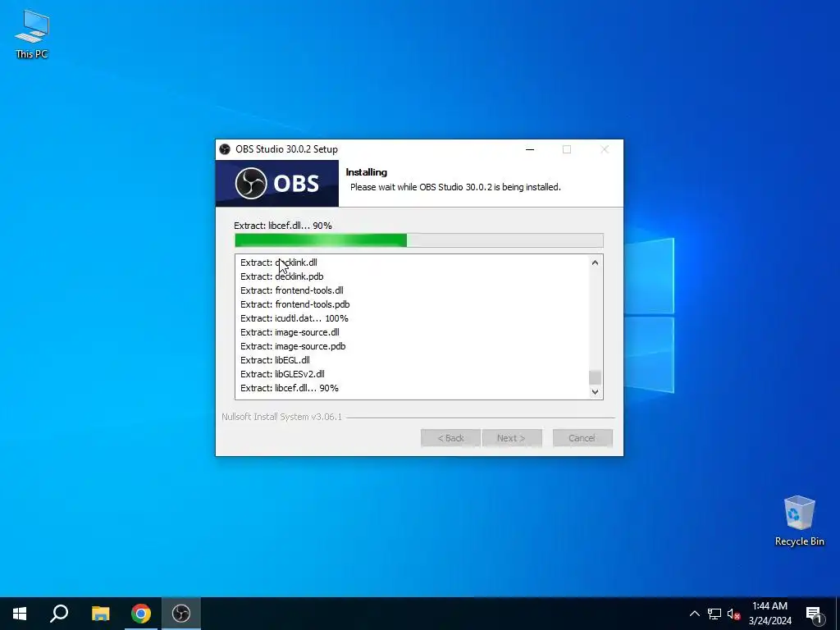Screen dimensions: 840x630
Task: Click the OBS banner logo in the installer header
Action: [x=277, y=183]
